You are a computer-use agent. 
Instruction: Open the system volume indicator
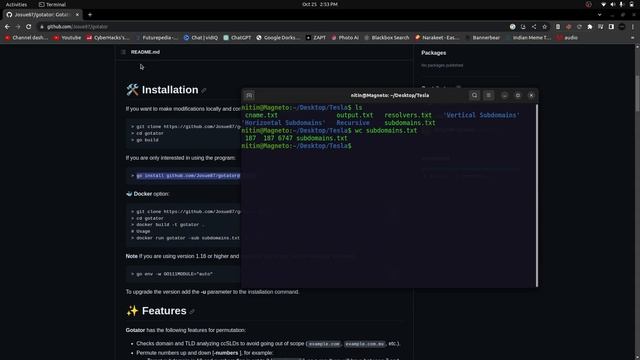[x=613, y=4]
